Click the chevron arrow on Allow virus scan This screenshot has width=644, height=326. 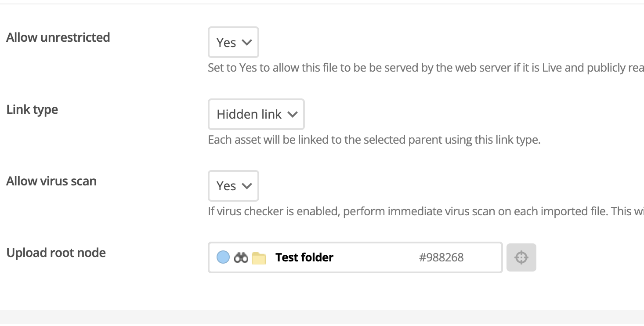tap(247, 186)
